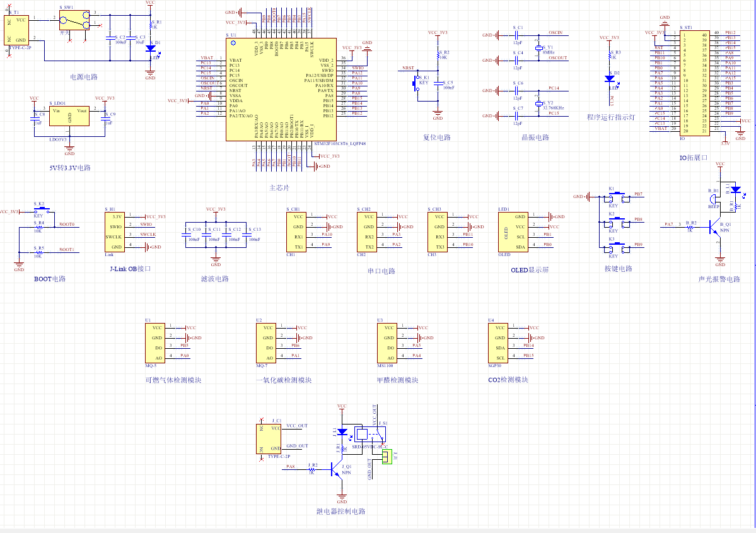Click the 继电器控制电路 label
756x533 pixels.
[x=340, y=512]
